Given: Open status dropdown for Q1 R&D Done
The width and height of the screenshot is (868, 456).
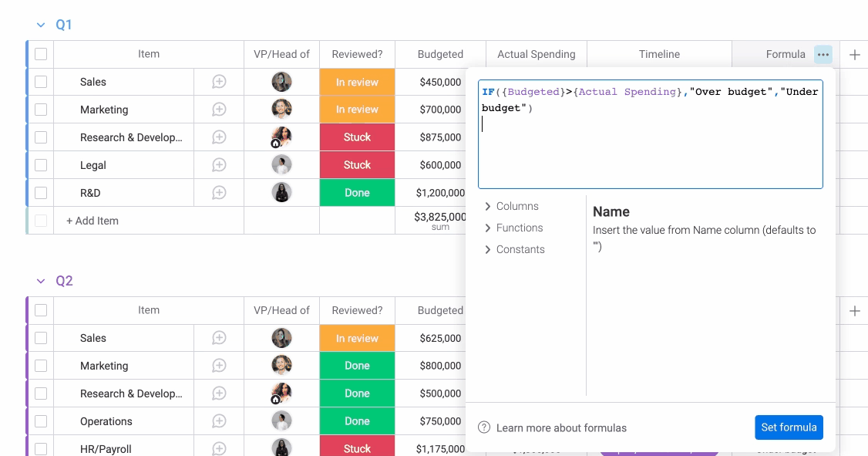Looking at the screenshot, I should coord(357,193).
